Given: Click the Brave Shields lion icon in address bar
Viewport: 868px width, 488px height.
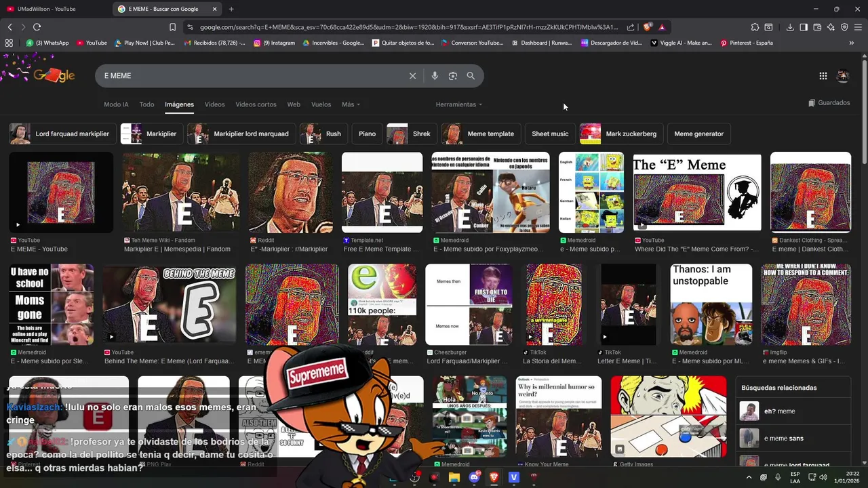Looking at the screenshot, I should click(x=648, y=27).
